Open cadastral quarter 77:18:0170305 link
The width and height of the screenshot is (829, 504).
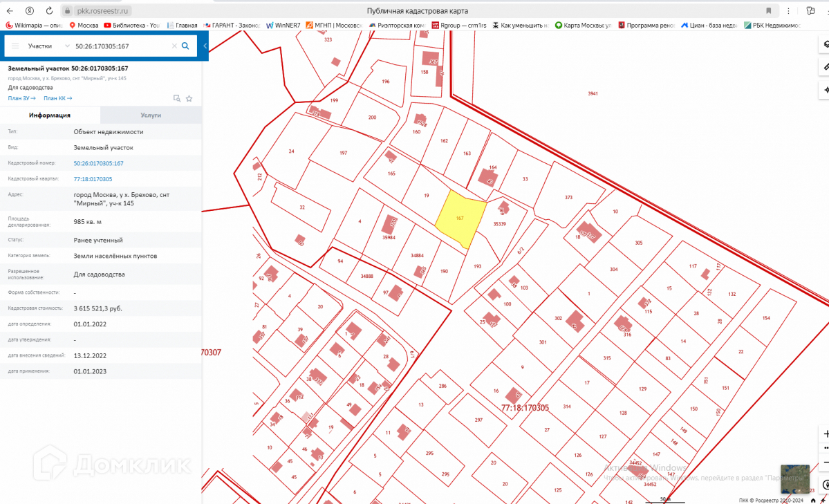pos(93,179)
